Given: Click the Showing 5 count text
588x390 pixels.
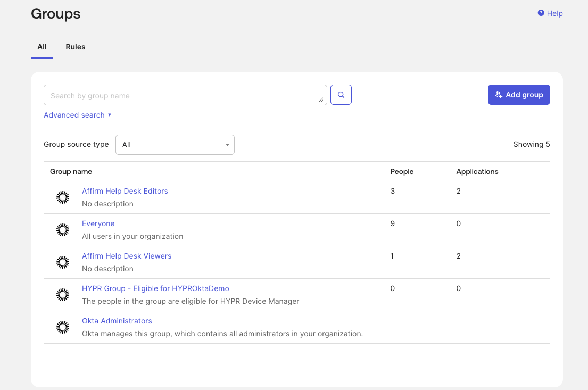Looking at the screenshot, I should click(532, 144).
